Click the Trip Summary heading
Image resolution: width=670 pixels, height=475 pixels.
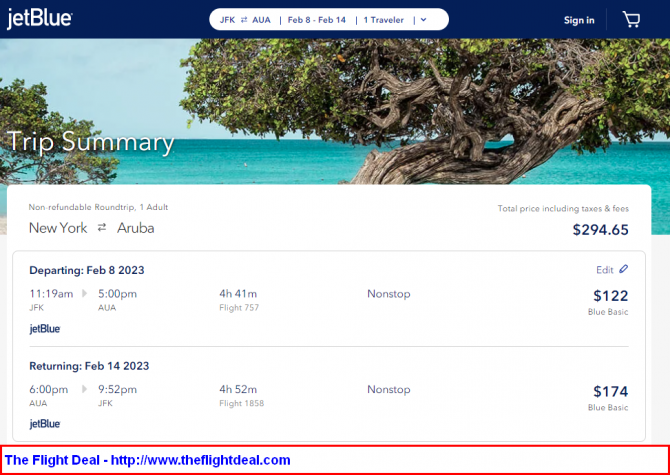click(91, 142)
